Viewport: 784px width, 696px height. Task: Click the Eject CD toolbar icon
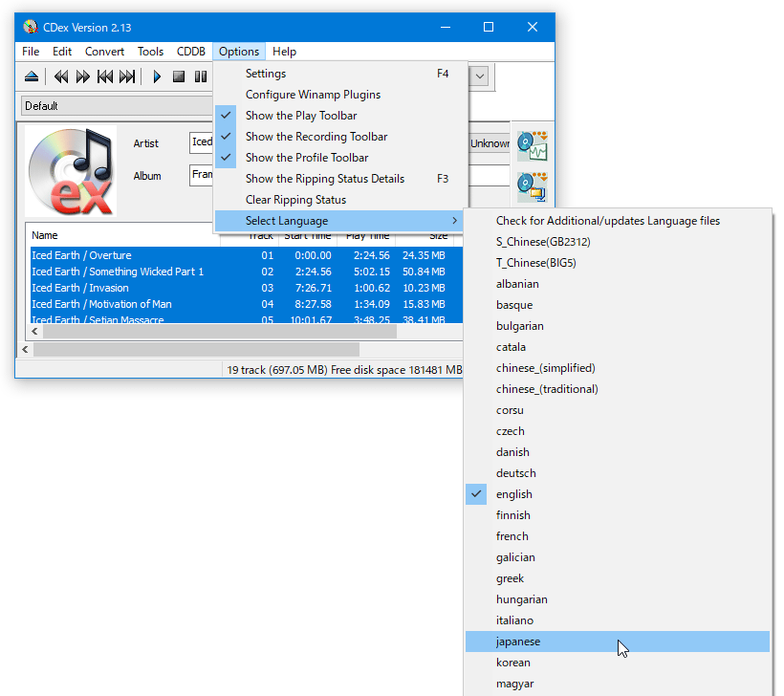pos(32,76)
